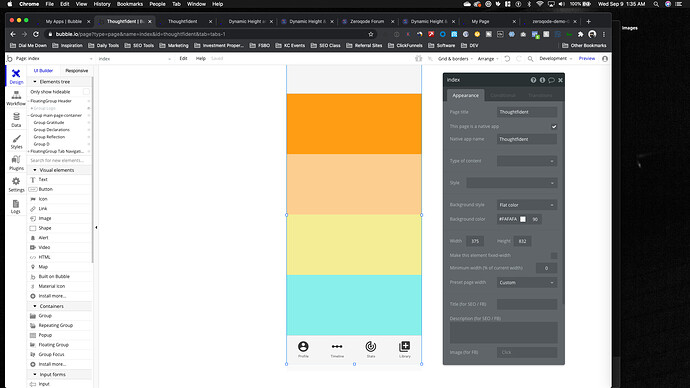
Task: Open the Grid & borders dropdown
Action: click(x=455, y=59)
